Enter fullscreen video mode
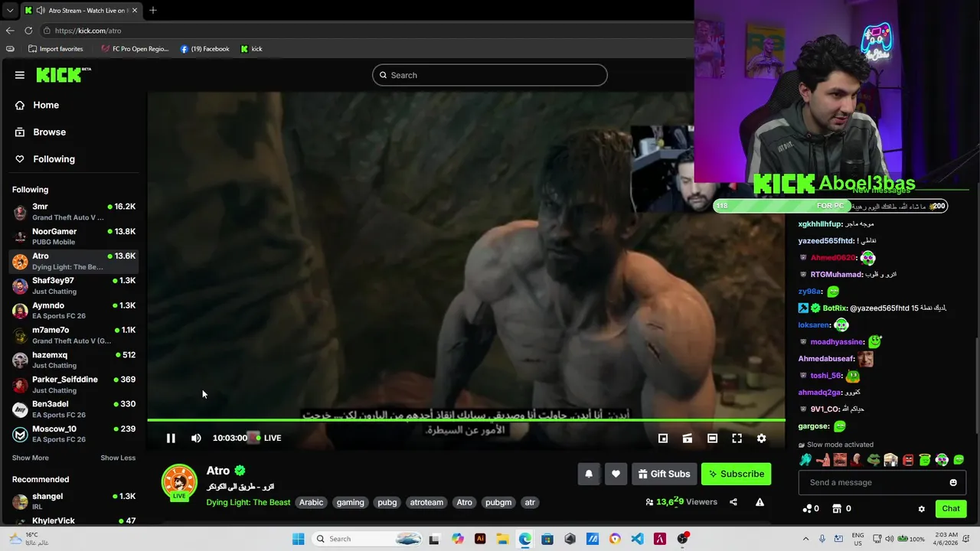980x551 pixels. [737, 438]
